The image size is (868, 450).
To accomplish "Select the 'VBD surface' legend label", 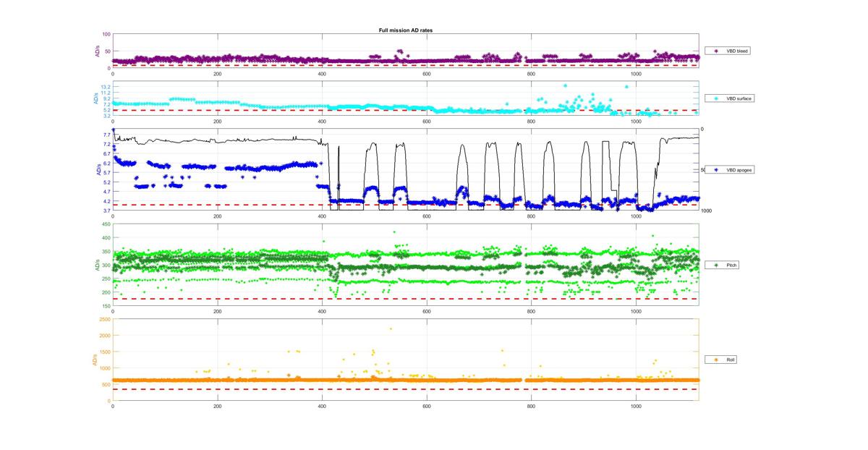I will 739,98.
